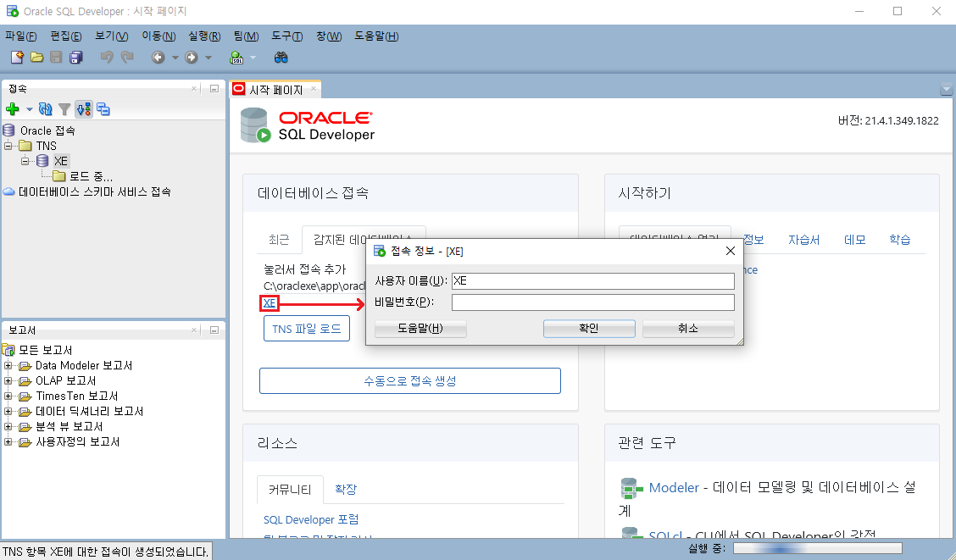Click 수동으로 접속 생성 button
956x560 pixels.
[x=410, y=381]
